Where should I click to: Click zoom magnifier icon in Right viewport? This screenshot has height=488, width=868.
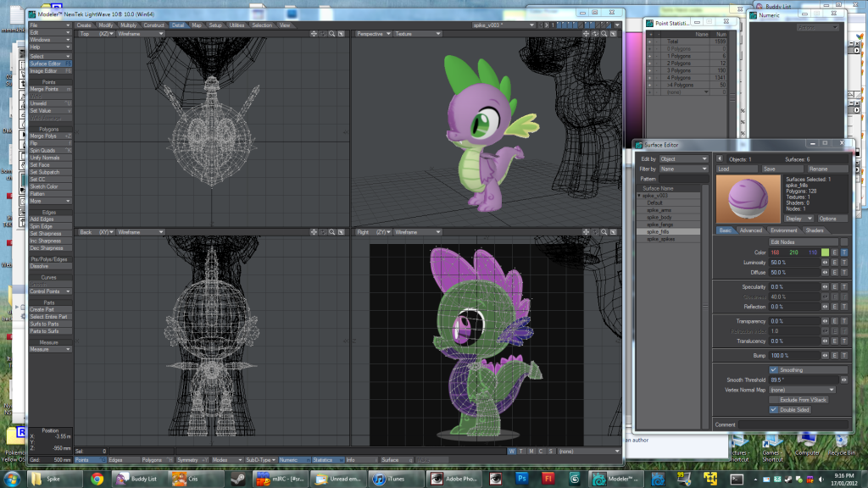coord(604,232)
